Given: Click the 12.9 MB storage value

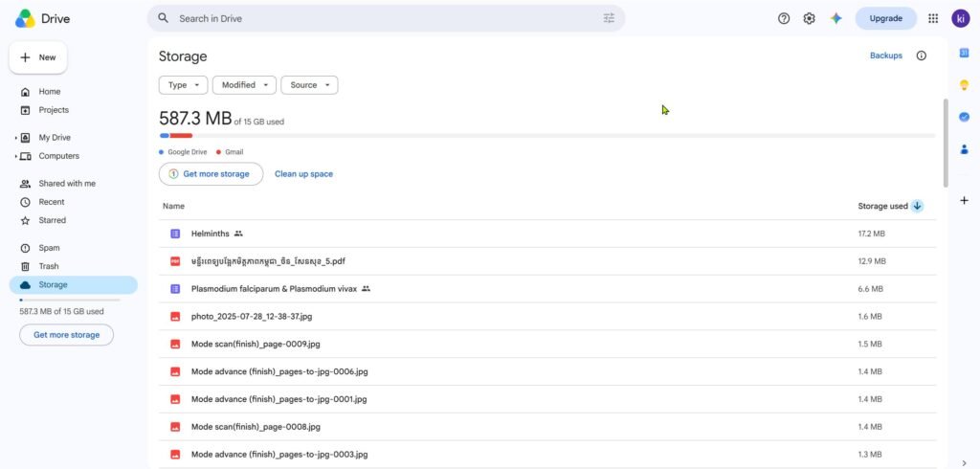Looking at the screenshot, I should [x=871, y=261].
